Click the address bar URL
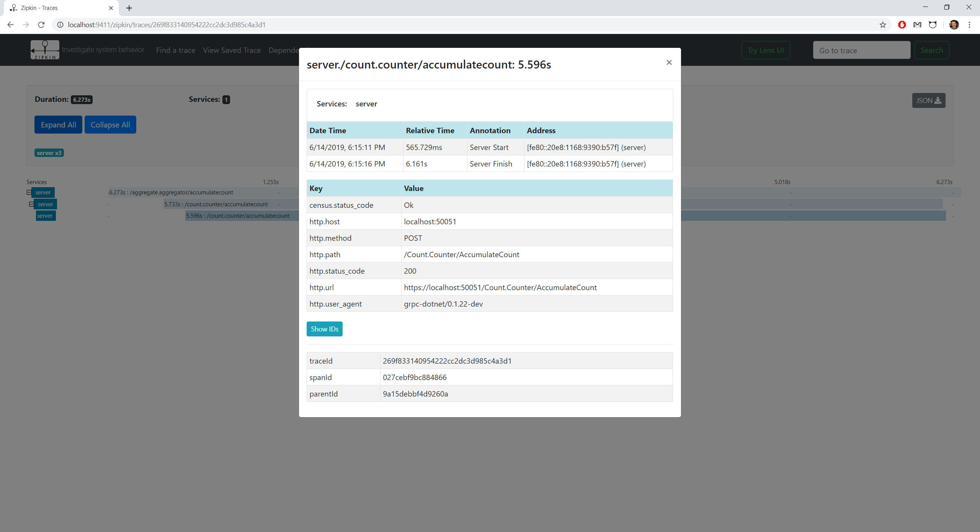Screen dimensions: 980x532 pos(167,25)
